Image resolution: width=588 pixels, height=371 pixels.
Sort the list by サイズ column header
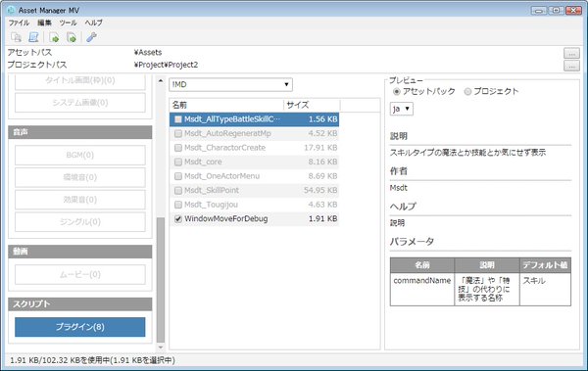tap(312, 105)
